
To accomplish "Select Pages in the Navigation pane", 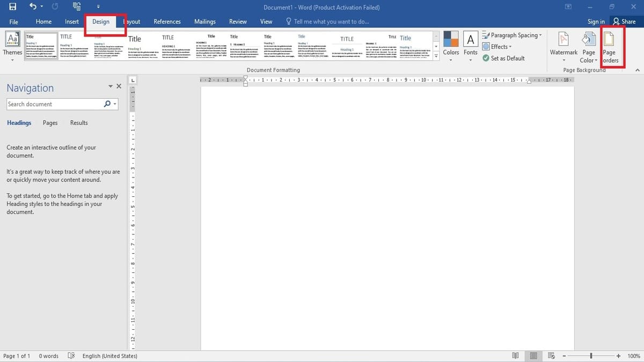I will coord(50,123).
